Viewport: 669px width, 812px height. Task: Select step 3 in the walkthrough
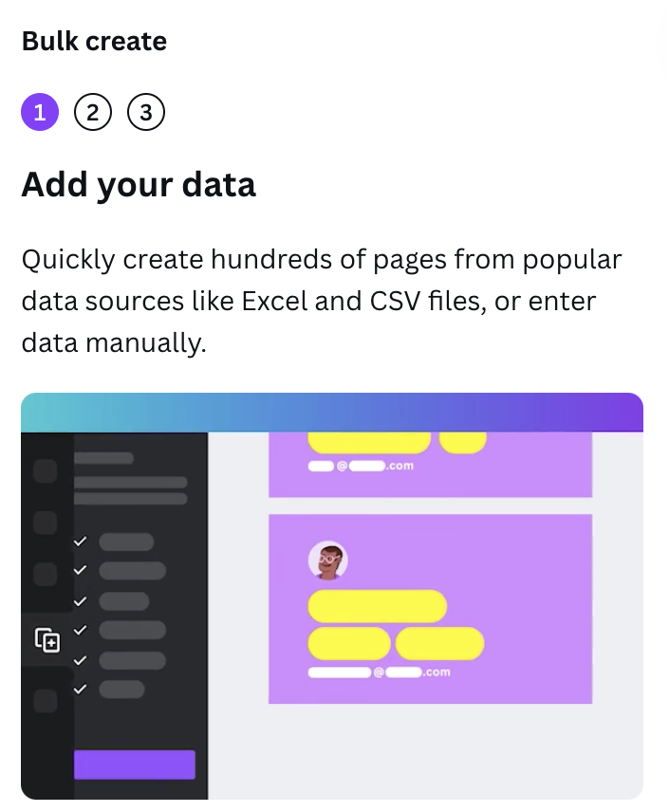coord(146,111)
